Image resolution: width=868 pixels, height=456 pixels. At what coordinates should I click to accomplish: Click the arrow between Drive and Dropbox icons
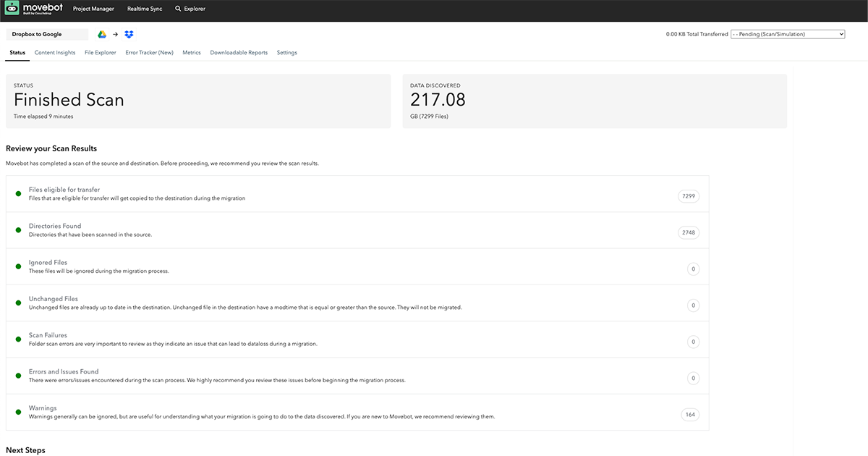coord(115,34)
